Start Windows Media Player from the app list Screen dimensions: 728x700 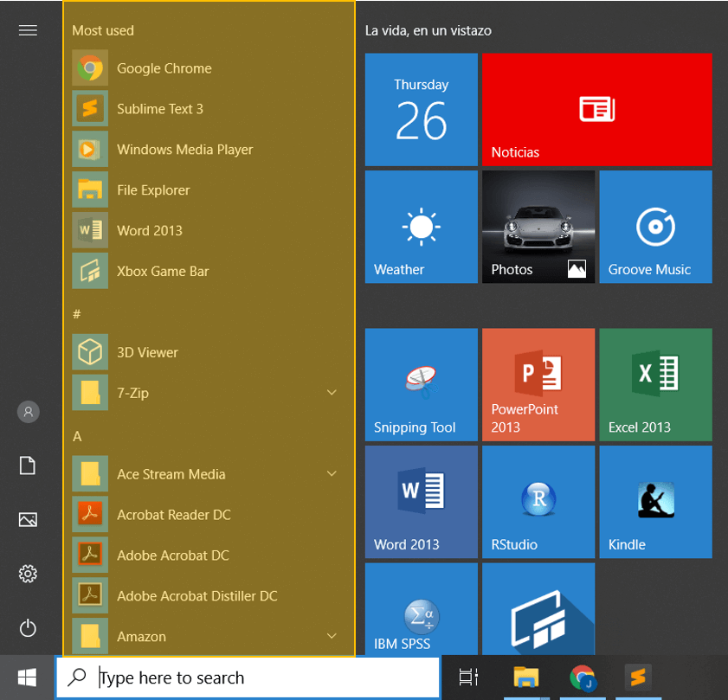click(x=209, y=149)
